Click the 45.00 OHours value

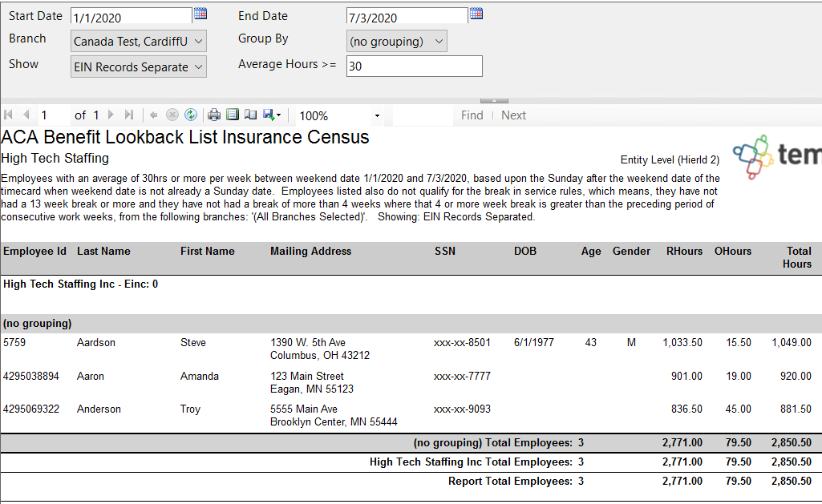(x=738, y=409)
